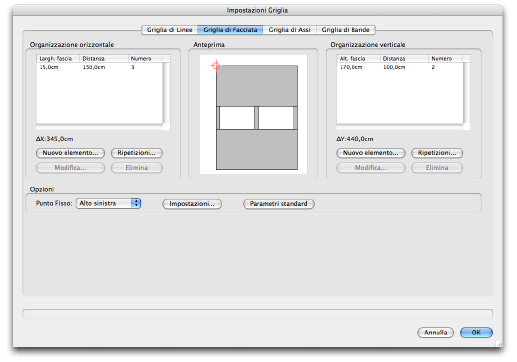Viewport: 517px width, 362px height.
Task: Click Nuovo elemento under Organizzazione verticale
Action: pos(371,153)
